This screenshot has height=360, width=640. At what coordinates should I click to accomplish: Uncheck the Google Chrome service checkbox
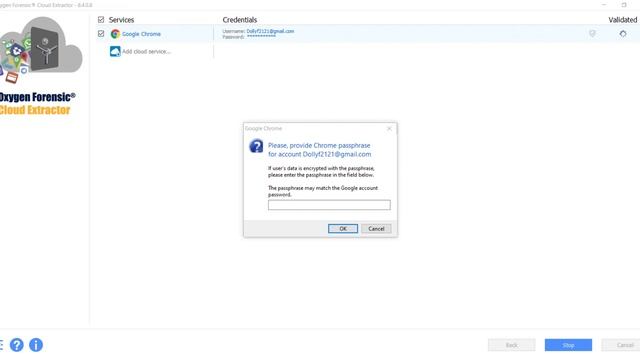[101, 34]
